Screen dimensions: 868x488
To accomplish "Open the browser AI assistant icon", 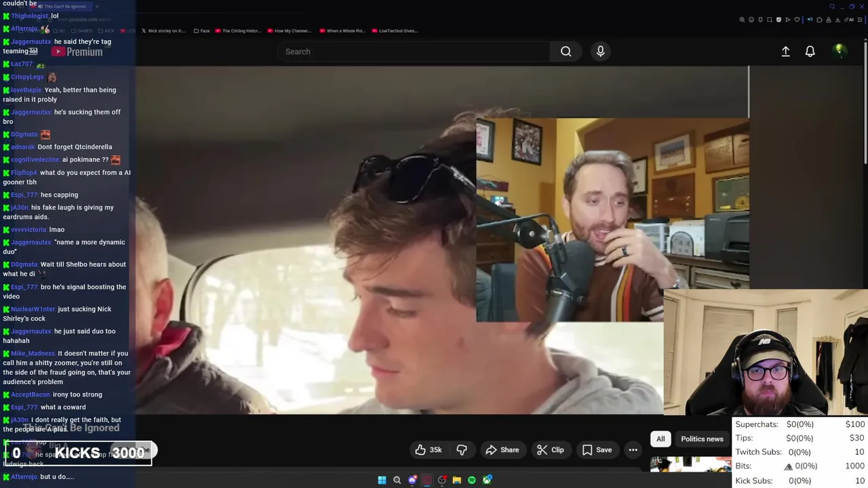I will point(849,20).
